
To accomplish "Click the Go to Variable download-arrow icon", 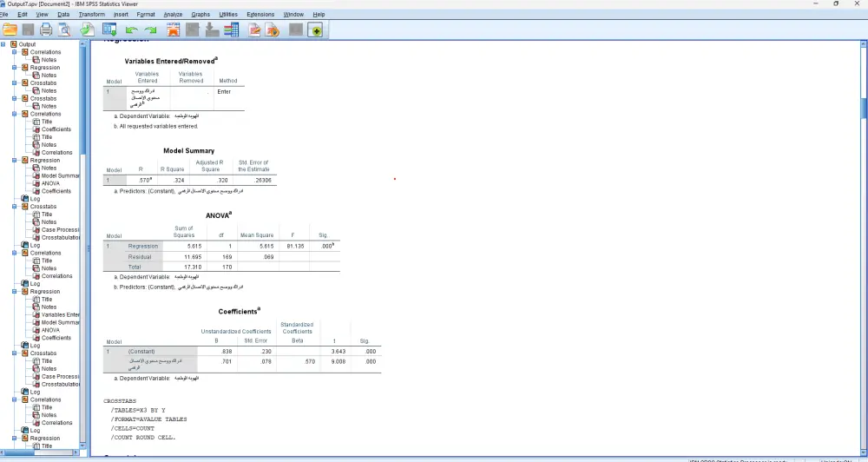I will [212, 30].
